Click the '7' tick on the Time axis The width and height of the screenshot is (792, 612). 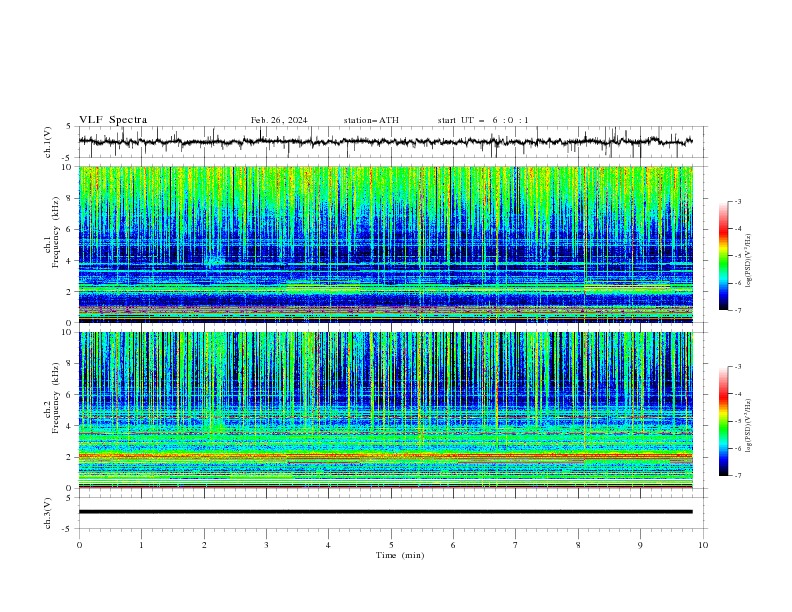pyautogui.click(x=516, y=545)
